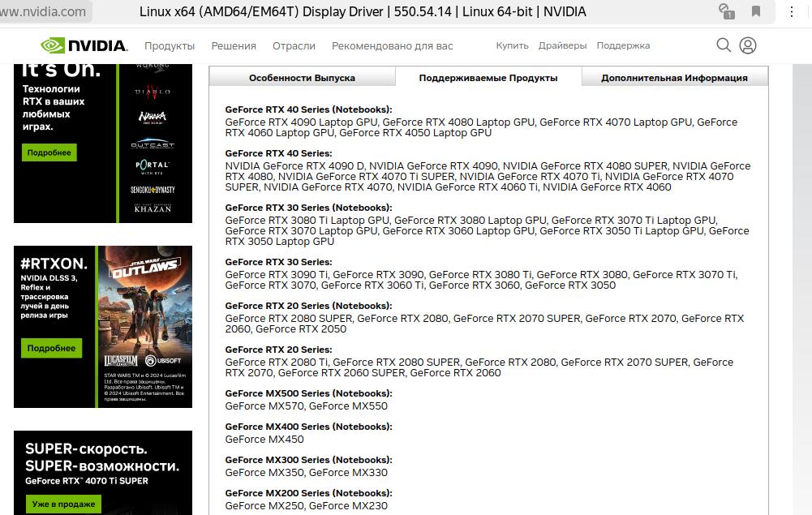The width and height of the screenshot is (812, 515).
Task: Open the Поддержка link
Action: pos(623,45)
